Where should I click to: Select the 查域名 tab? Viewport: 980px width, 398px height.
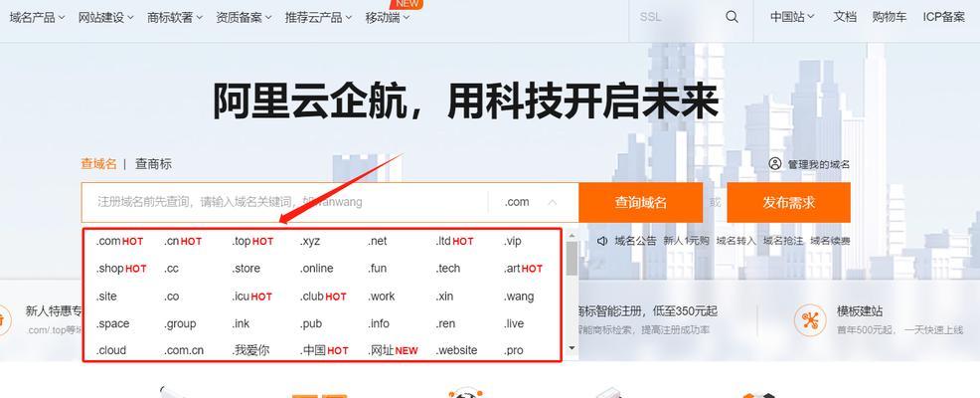coord(98,164)
